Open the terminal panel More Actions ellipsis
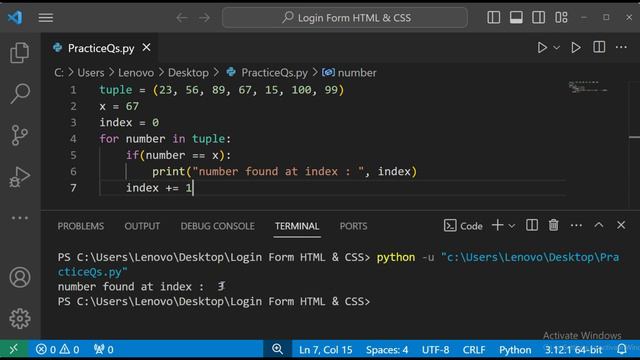The width and height of the screenshot is (640, 360). 576,225
